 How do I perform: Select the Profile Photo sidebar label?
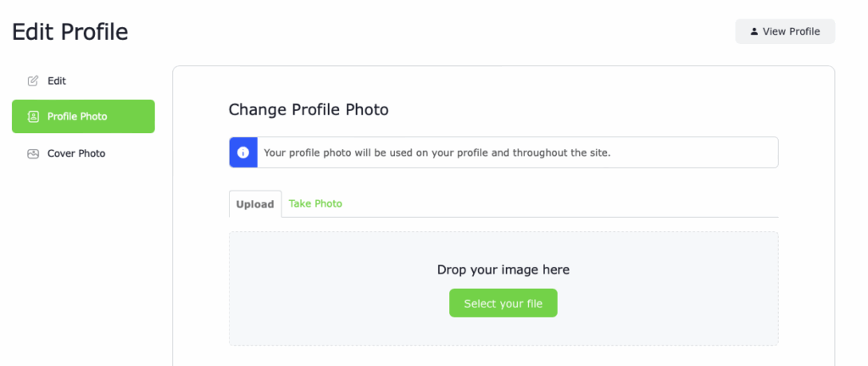tap(77, 117)
